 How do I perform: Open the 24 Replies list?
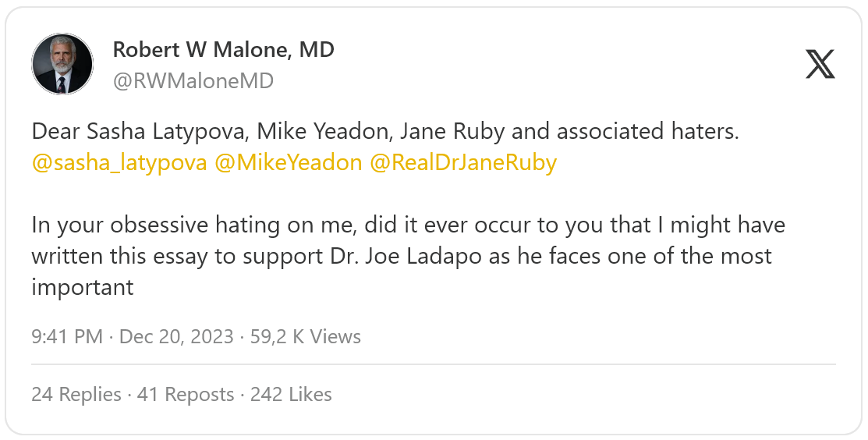pyautogui.click(x=76, y=395)
